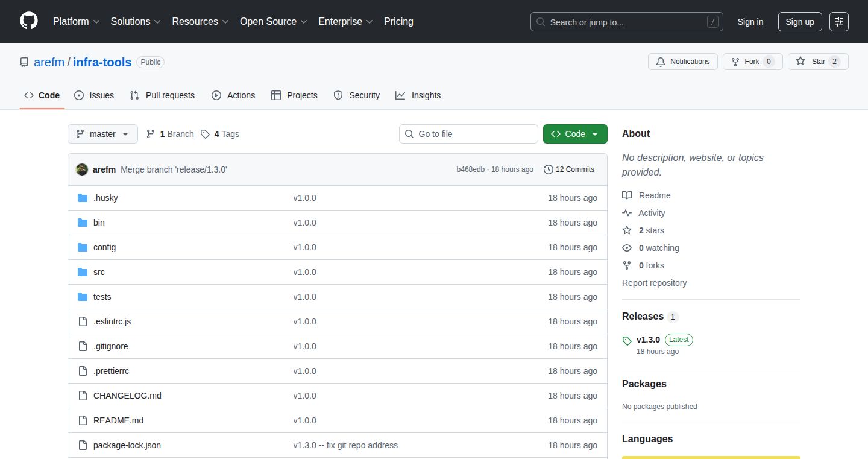Click the yellow languages bar
The image size is (868, 459).
[x=711, y=457]
